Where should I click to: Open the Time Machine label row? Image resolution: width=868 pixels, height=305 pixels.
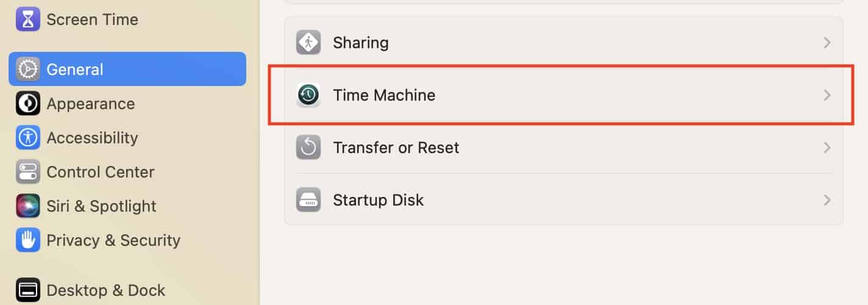[384, 95]
